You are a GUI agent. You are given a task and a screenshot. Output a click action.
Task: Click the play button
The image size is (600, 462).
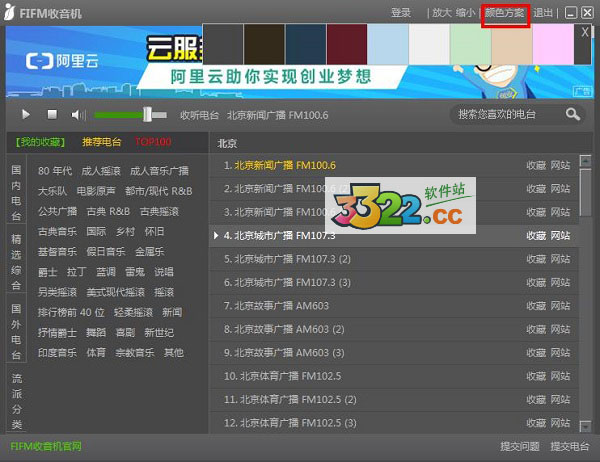(26, 115)
